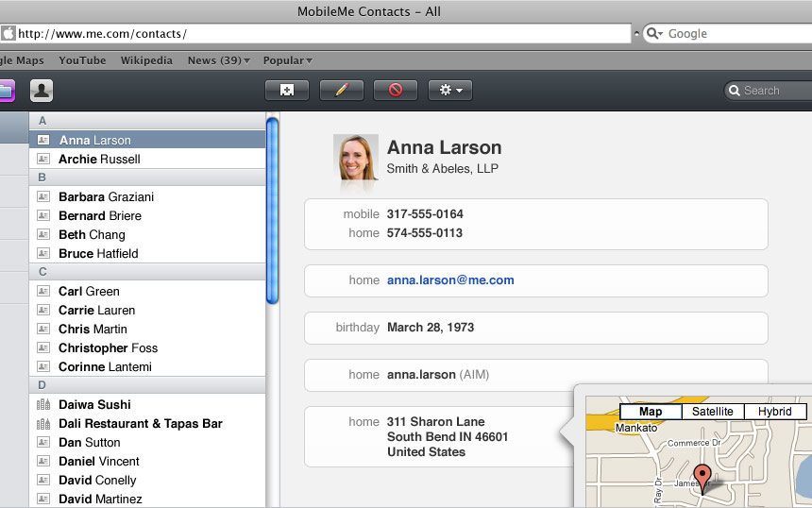Click the contact card icon beside Archie Russell
This screenshot has width=812, height=508.
coord(43,159)
